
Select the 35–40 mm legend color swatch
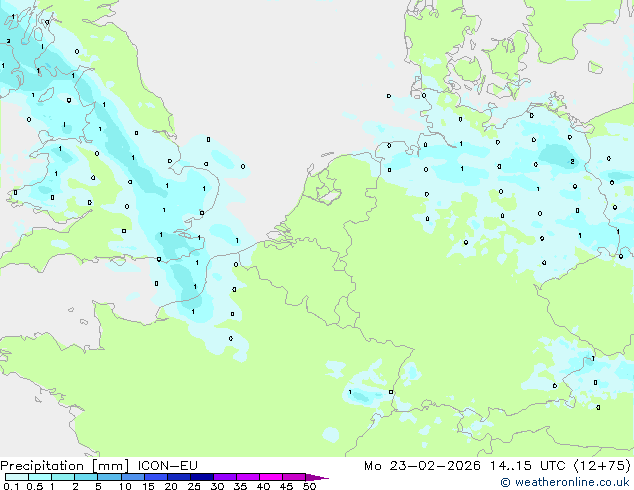pos(247,477)
